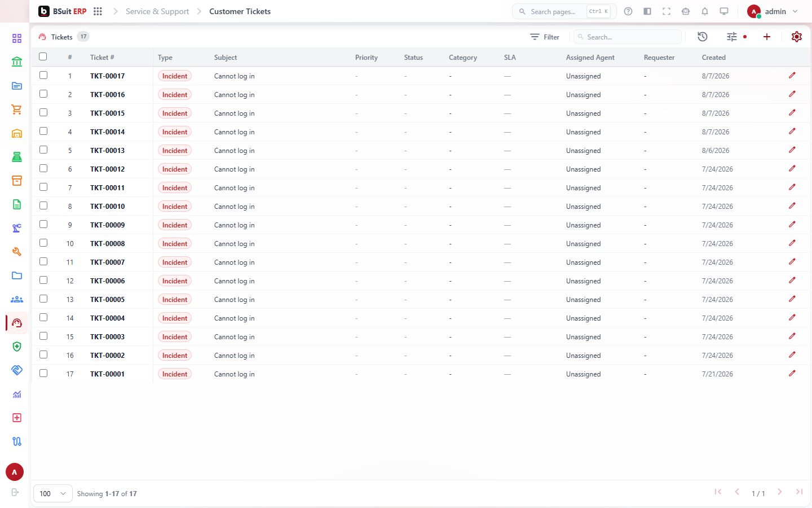
Task: Open the shopping cart sidebar icon
Action: (17, 110)
